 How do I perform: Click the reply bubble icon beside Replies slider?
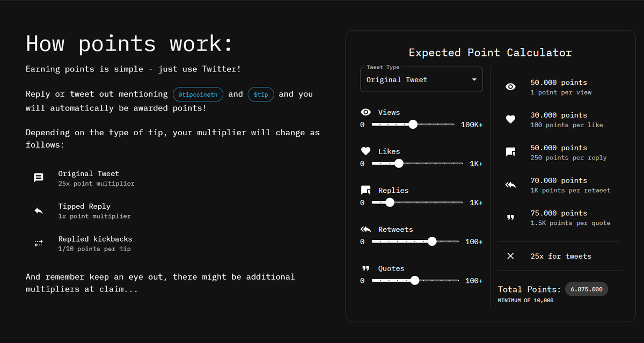click(366, 191)
